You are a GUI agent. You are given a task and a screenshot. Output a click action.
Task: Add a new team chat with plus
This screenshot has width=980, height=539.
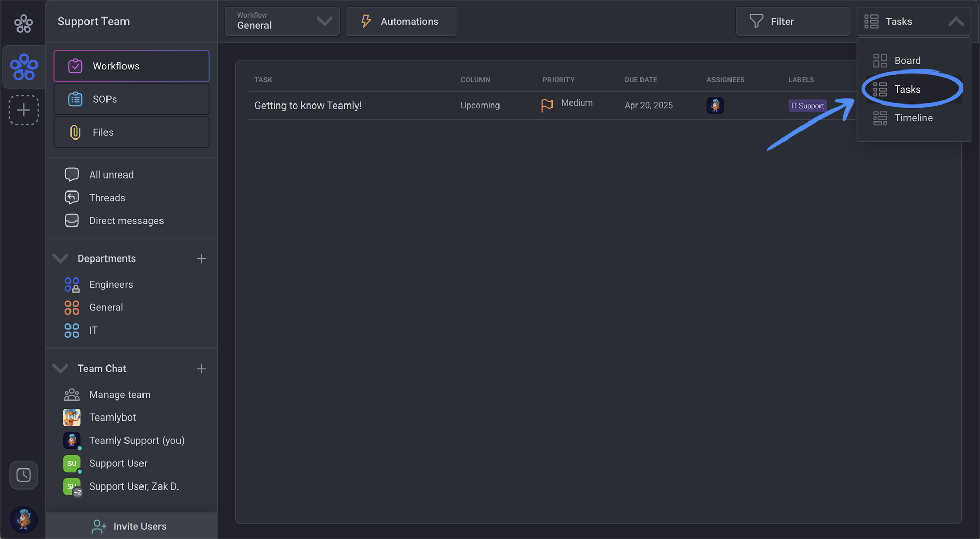[x=201, y=369]
